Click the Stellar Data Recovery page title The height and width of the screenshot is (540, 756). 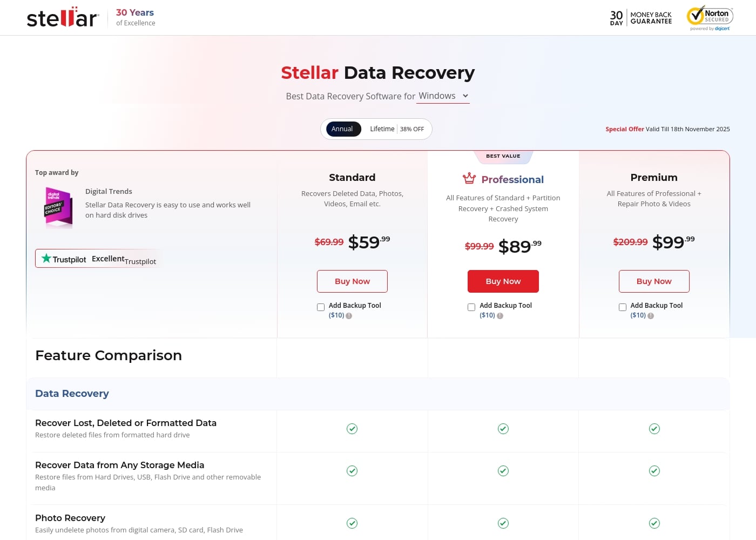point(378,72)
